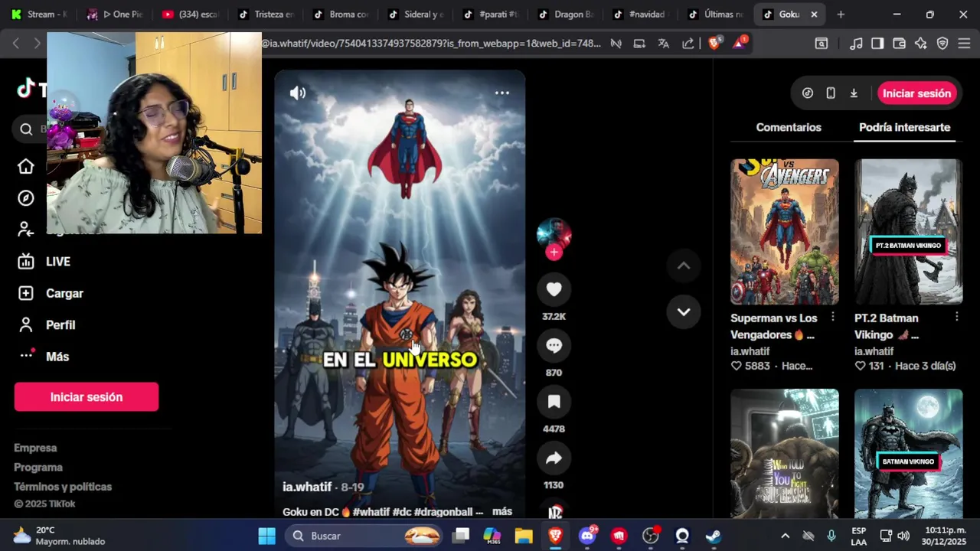Open a new browser tab with the plus
980x551 pixels.
(x=841, y=14)
